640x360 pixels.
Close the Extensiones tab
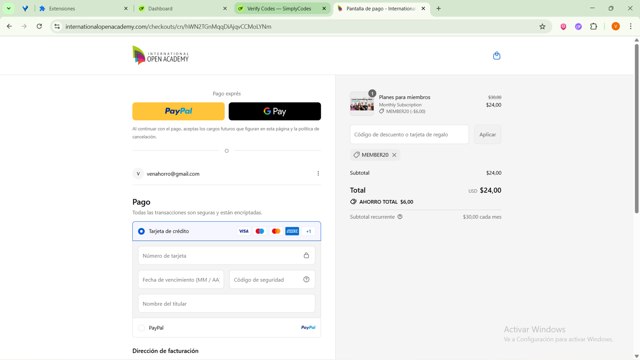(x=126, y=8)
